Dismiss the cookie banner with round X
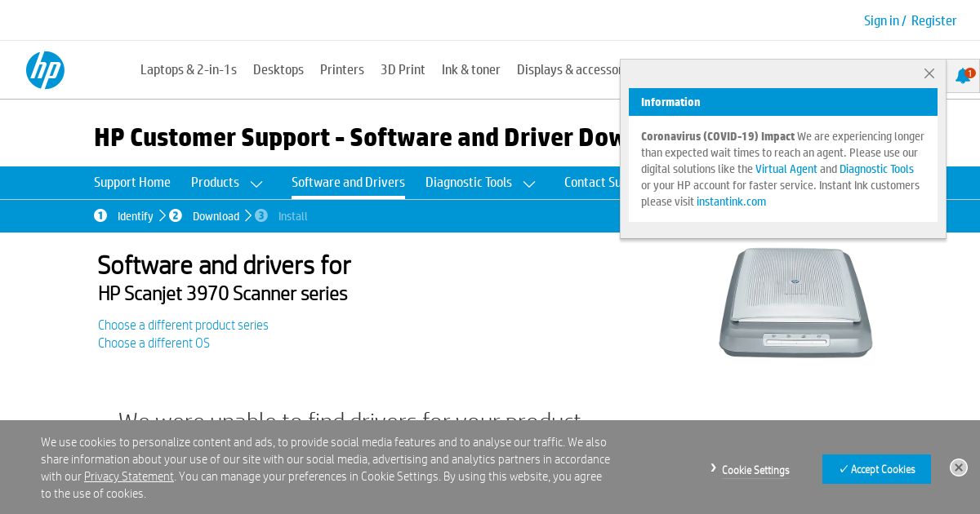This screenshot has width=980, height=514. click(959, 467)
